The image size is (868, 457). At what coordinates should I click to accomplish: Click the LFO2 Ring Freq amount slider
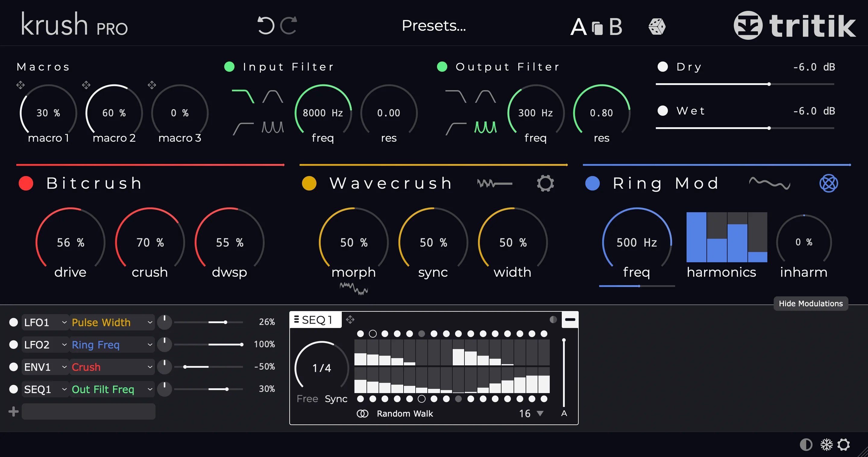tap(209, 345)
